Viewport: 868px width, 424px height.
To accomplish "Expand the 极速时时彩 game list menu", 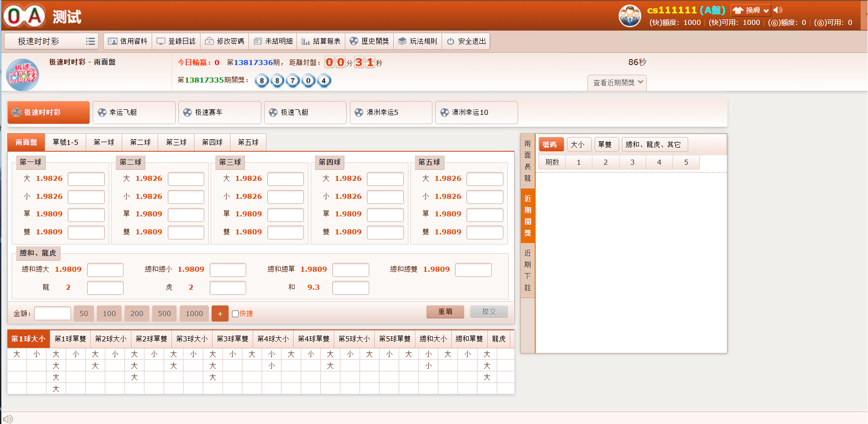I will click(x=90, y=42).
